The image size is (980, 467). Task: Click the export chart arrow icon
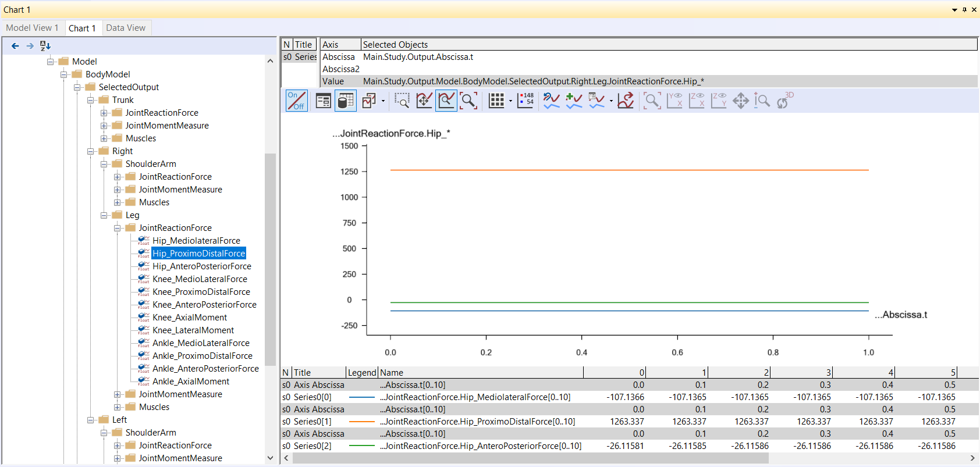[x=626, y=101]
